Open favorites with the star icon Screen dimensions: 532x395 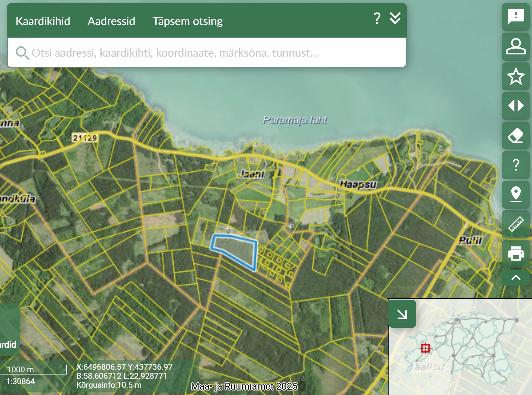(x=515, y=76)
